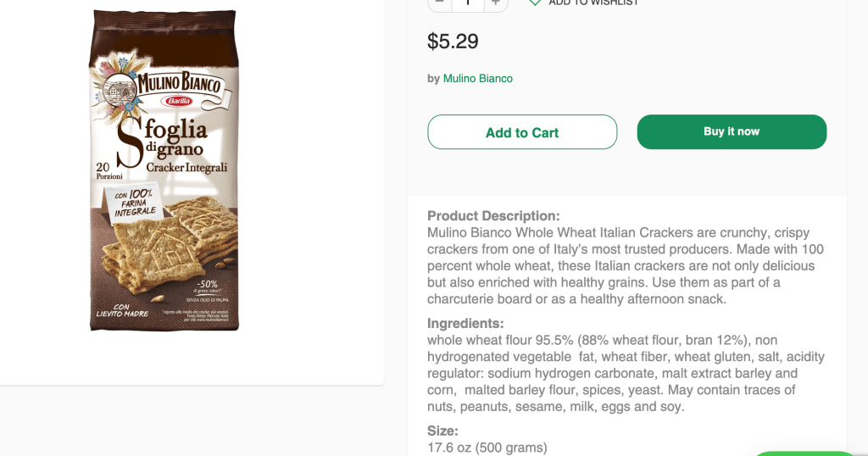Click the Add to Wishlist text
This screenshot has height=456, width=868.
coord(593,3)
